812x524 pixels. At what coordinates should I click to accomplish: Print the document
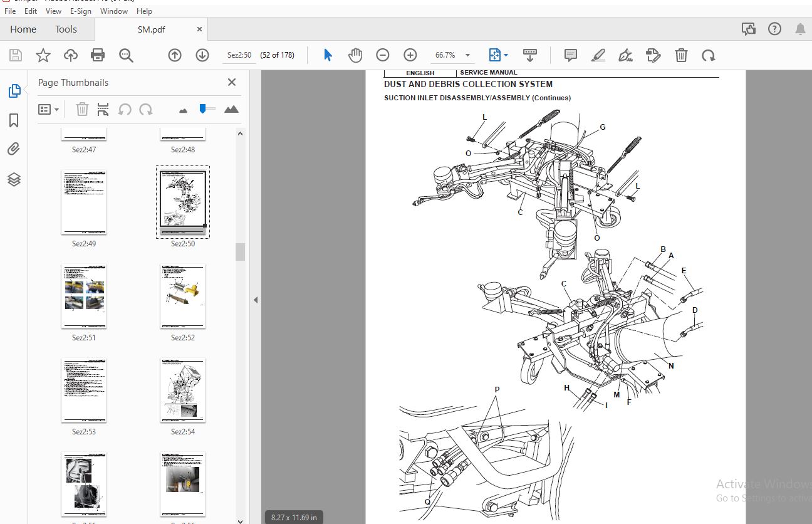click(98, 55)
